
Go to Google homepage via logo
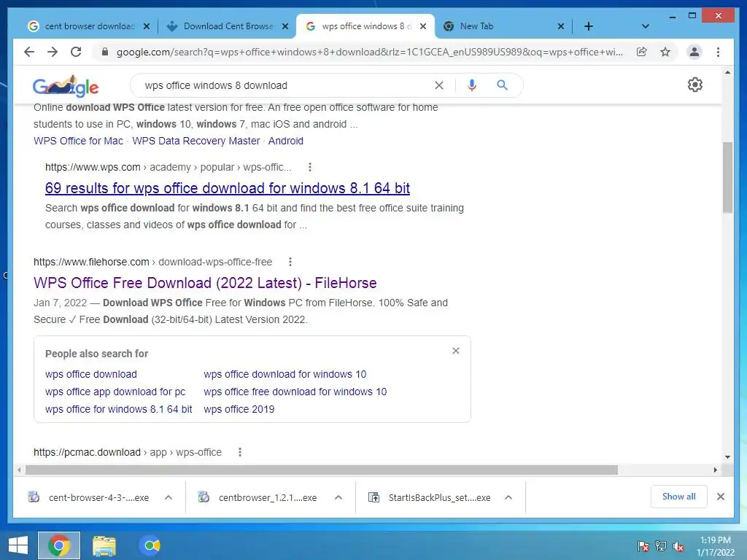click(66, 86)
